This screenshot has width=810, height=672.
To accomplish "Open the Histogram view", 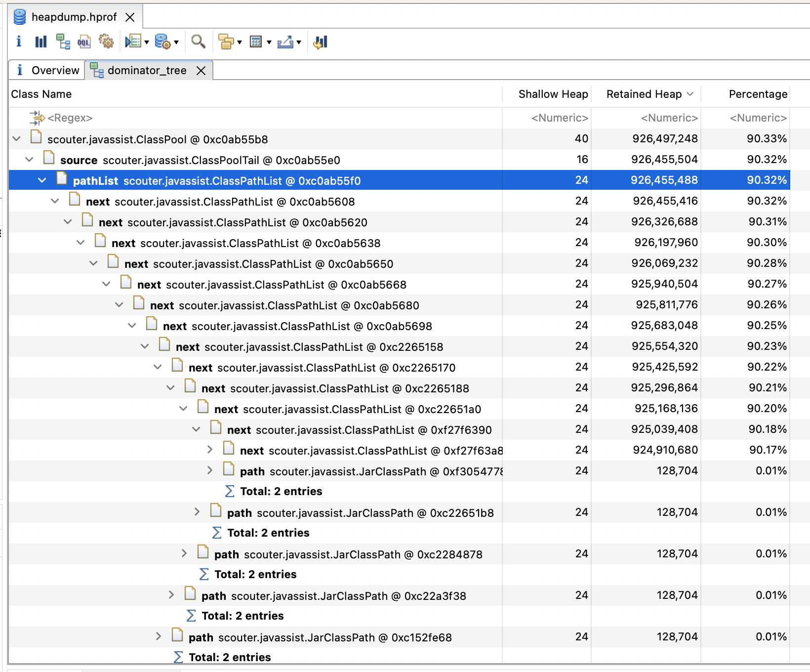I will (x=40, y=42).
